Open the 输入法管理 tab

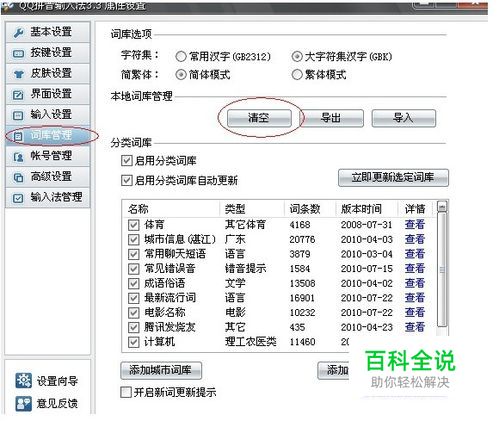pyautogui.click(x=48, y=197)
